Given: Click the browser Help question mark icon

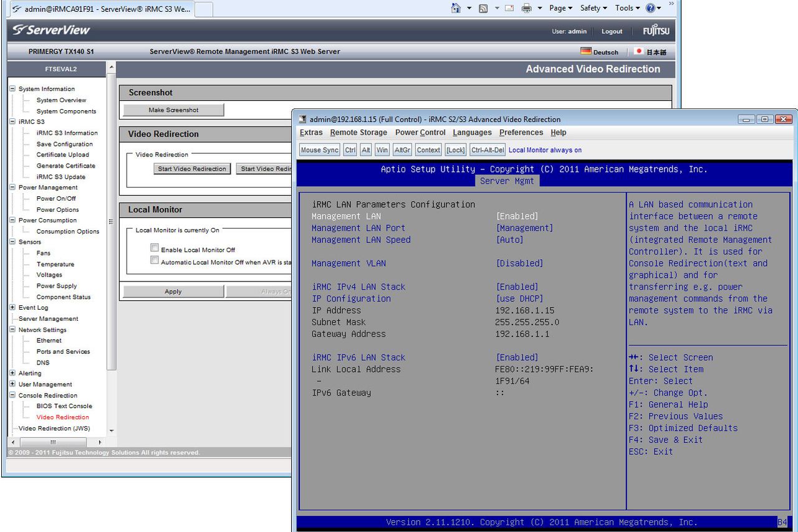Looking at the screenshot, I should click(x=650, y=8).
